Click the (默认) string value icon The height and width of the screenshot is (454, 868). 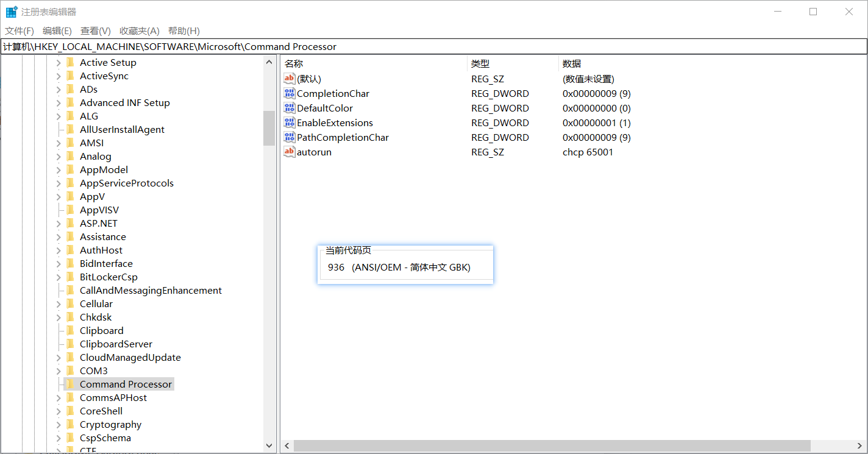pyautogui.click(x=290, y=79)
